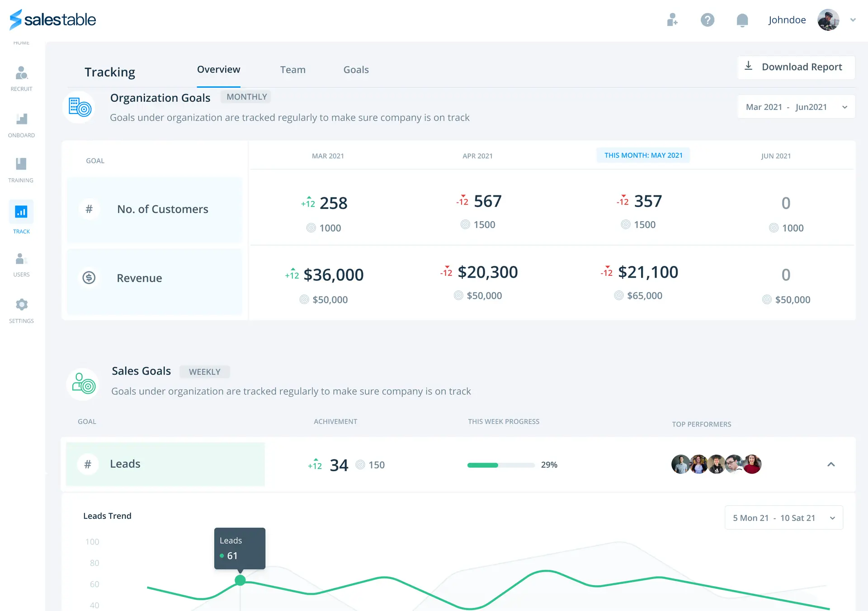Click the Leads weekly progress bar
The height and width of the screenshot is (611, 868).
click(500, 465)
